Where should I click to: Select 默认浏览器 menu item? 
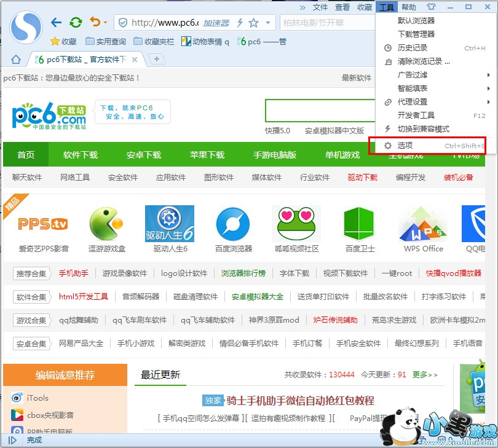435,21
